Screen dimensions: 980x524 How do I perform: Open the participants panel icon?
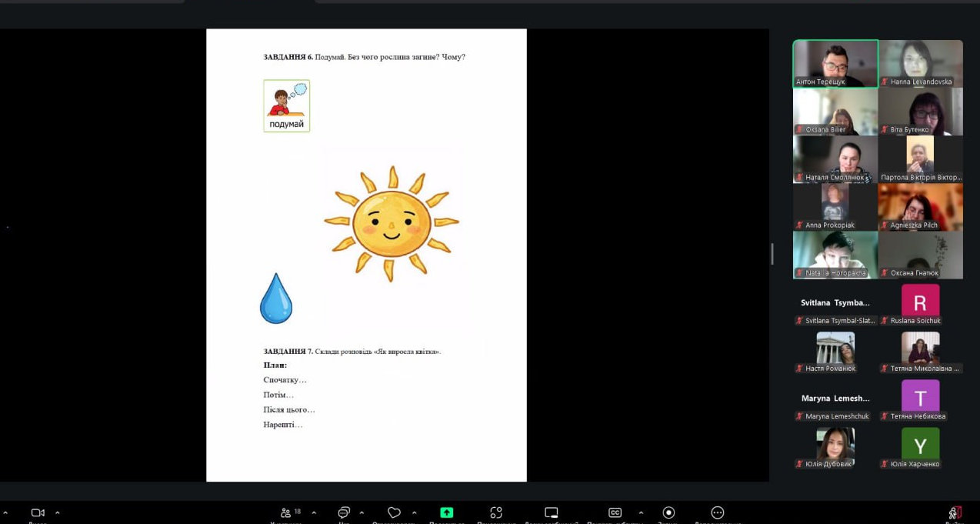(x=286, y=512)
